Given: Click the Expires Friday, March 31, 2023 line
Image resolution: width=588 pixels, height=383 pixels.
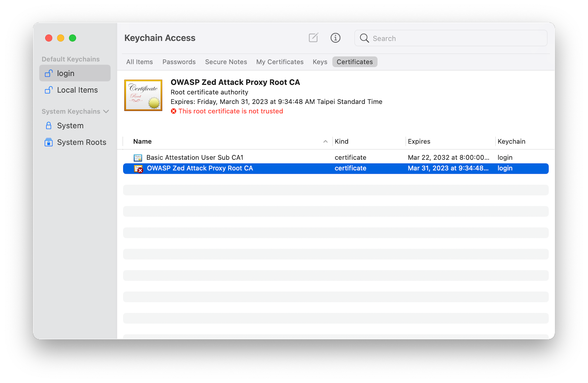Looking at the screenshot, I should 276,102.
